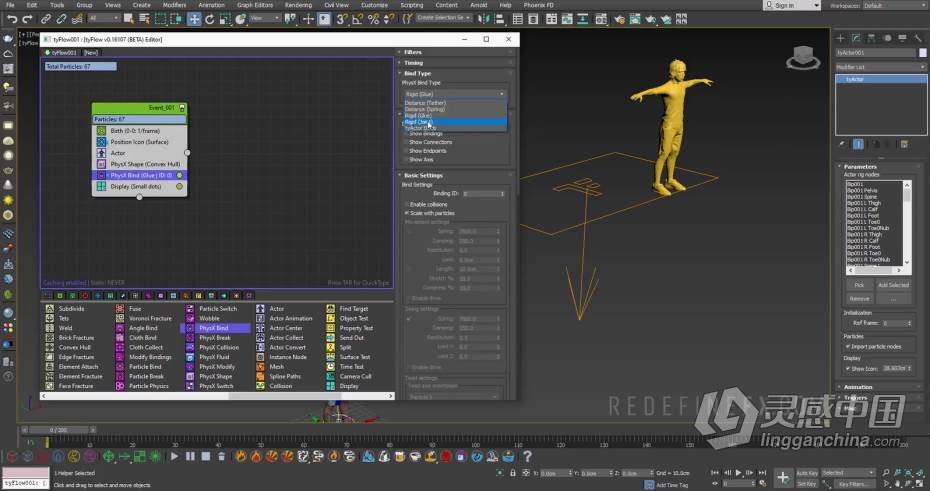Select PhysX Shape operator in Event_001
This screenshot has height=491, width=930.
[x=139, y=164]
